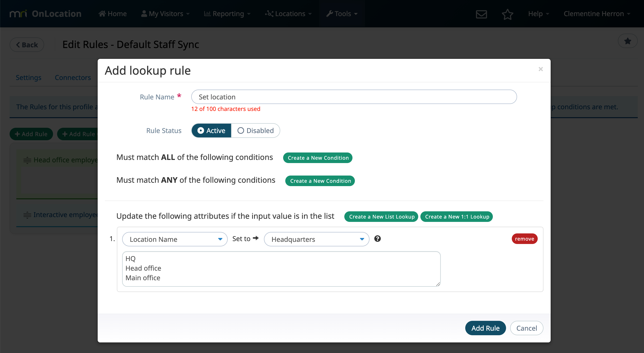Viewport: 644px width, 353px height.
Task: Cancel the lookup rule dialog
Action: pos(526,328)
